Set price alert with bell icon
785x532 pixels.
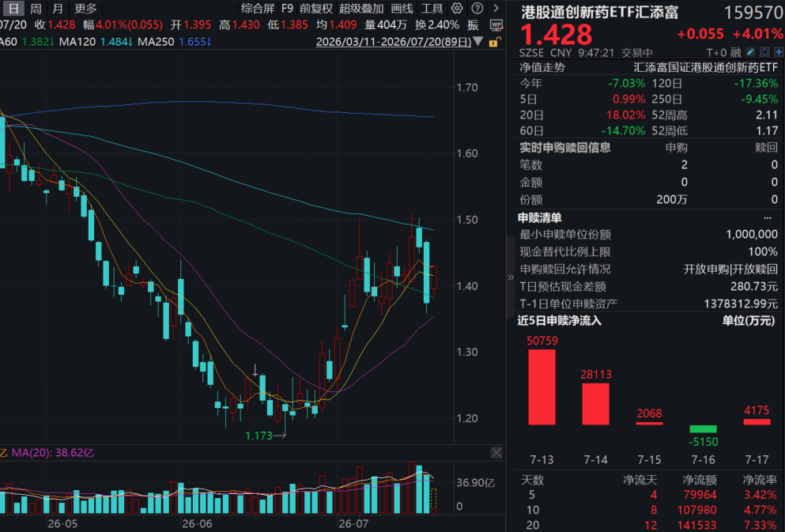764,52
